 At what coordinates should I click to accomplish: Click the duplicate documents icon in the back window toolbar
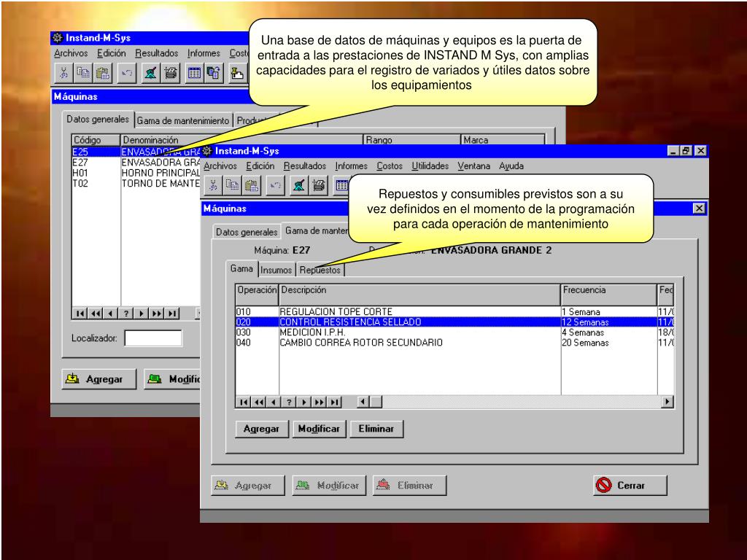tap(214, 73)
